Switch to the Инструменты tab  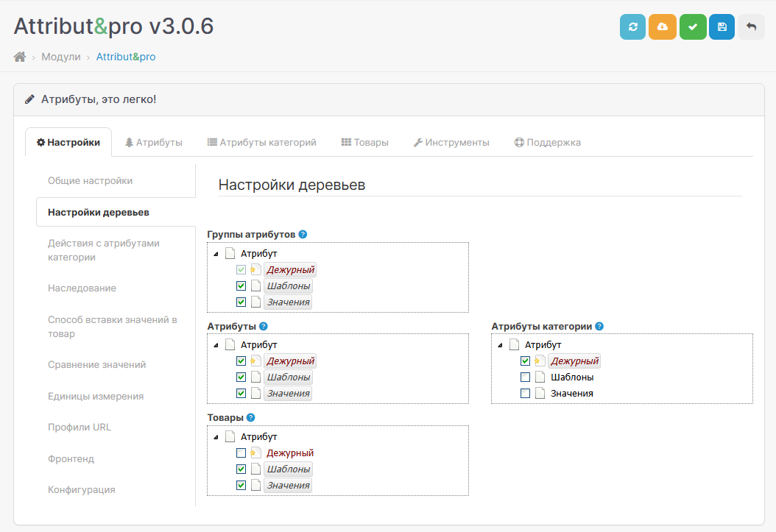coord(451,143)
